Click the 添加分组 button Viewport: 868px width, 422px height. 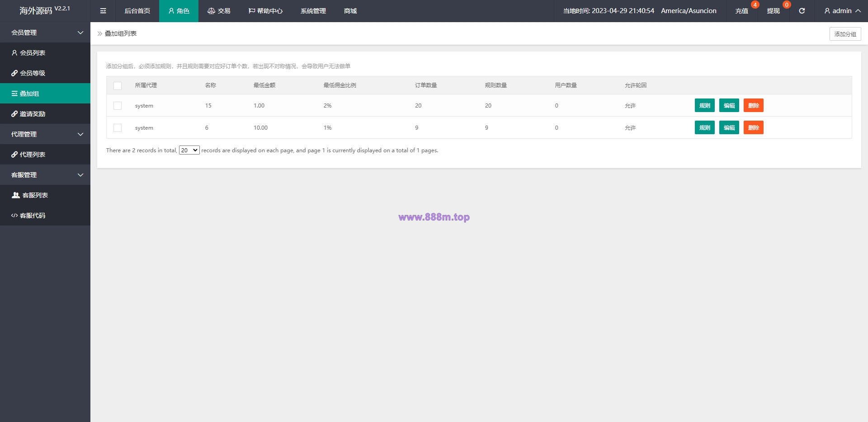tap(845, 34)
